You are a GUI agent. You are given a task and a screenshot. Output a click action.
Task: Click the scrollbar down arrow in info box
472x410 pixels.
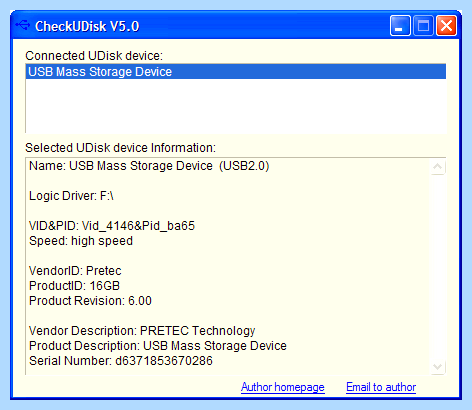pyautogui.click(x=438, y=367)
